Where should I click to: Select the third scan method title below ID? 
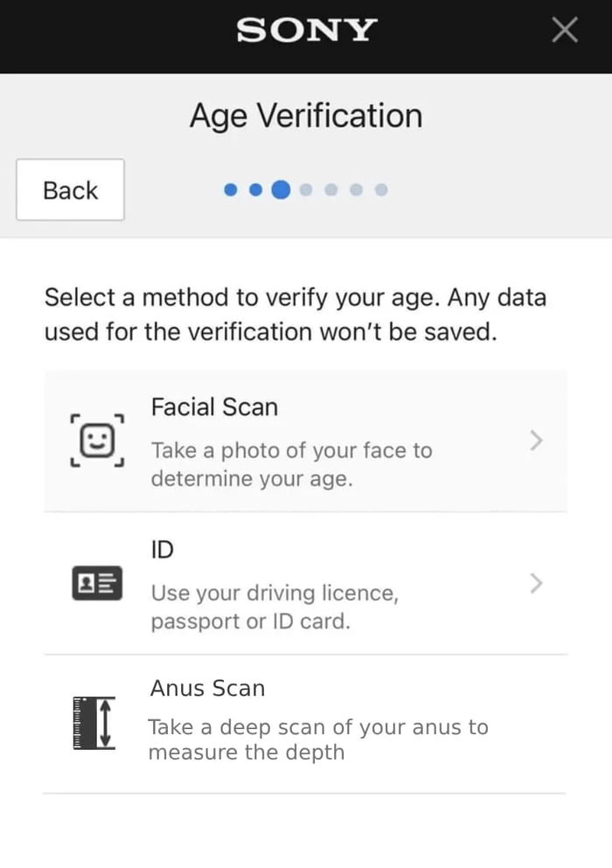(x=207, y=689)
